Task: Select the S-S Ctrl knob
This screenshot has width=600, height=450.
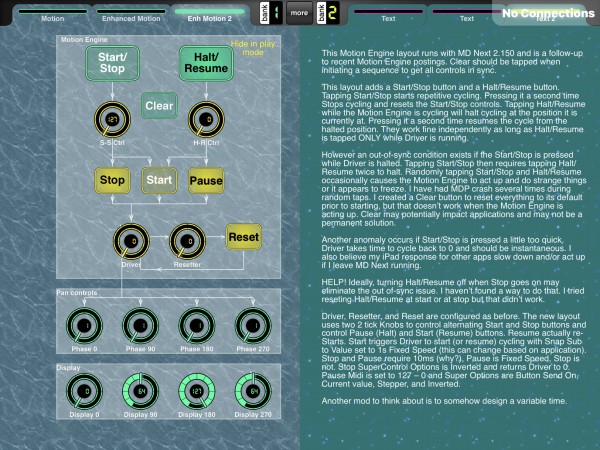Action: pos(112,119)
